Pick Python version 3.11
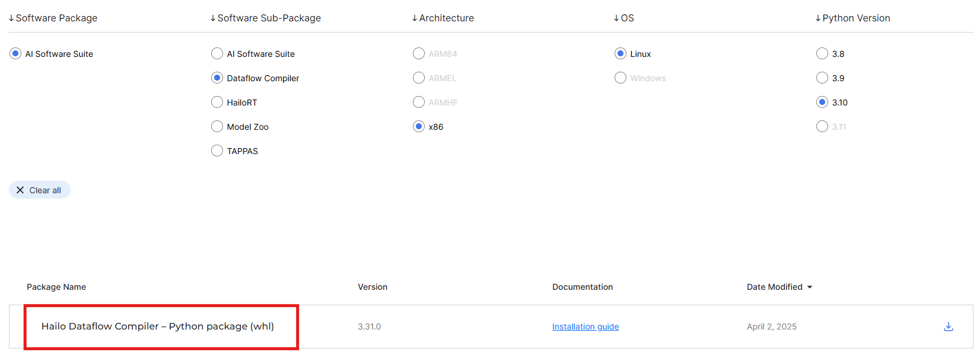Image resolution: width=980 pixels, height=355 pixels. point(822,127)
